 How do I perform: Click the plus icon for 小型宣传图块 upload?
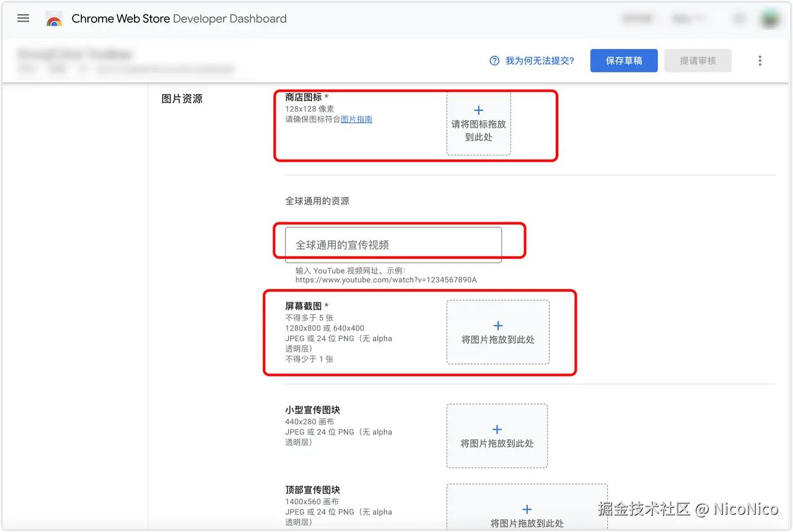[x=497, y=428]
